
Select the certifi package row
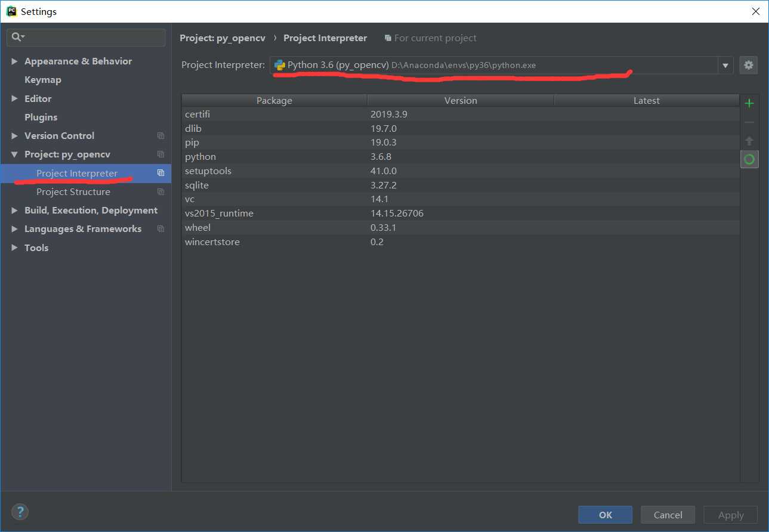pos(461,114)
